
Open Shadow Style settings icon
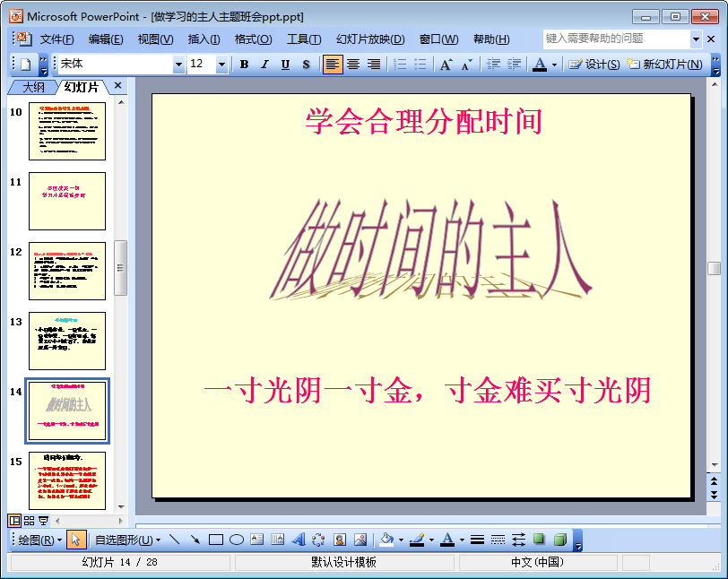coord(539,540)
